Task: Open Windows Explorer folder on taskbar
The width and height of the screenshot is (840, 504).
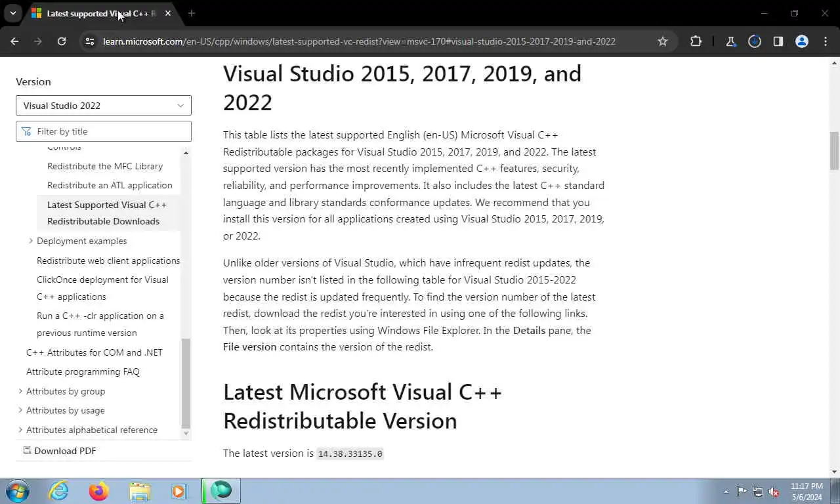Action: click(139, 491)
